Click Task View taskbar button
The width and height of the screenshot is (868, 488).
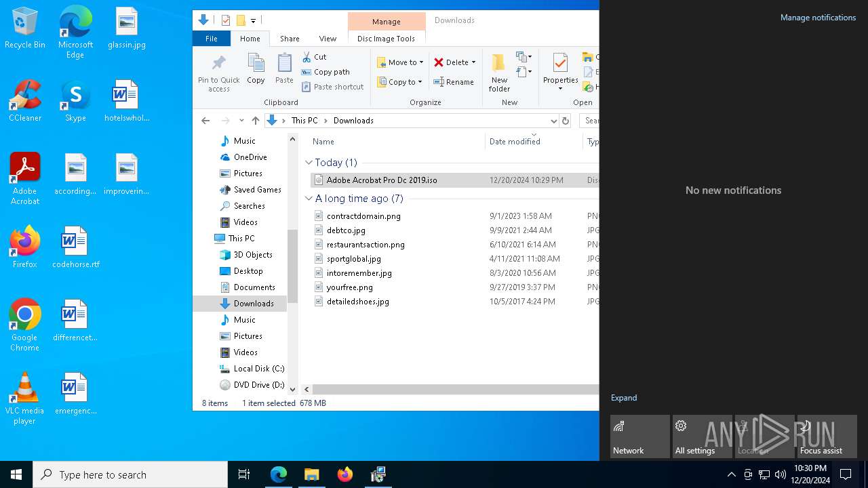click(244, 474)
